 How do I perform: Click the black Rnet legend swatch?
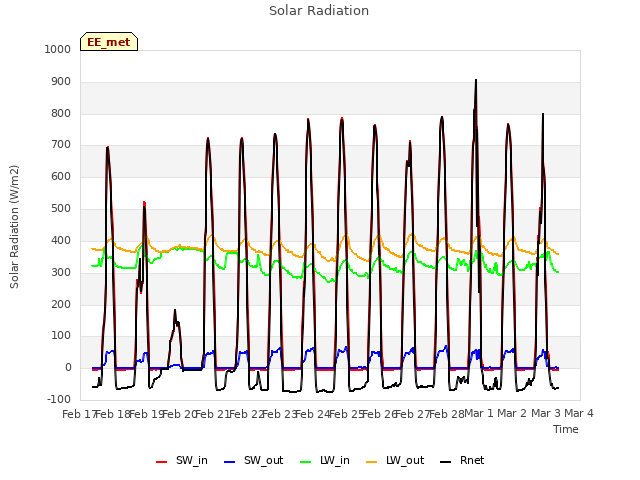[x=446, y=462]
